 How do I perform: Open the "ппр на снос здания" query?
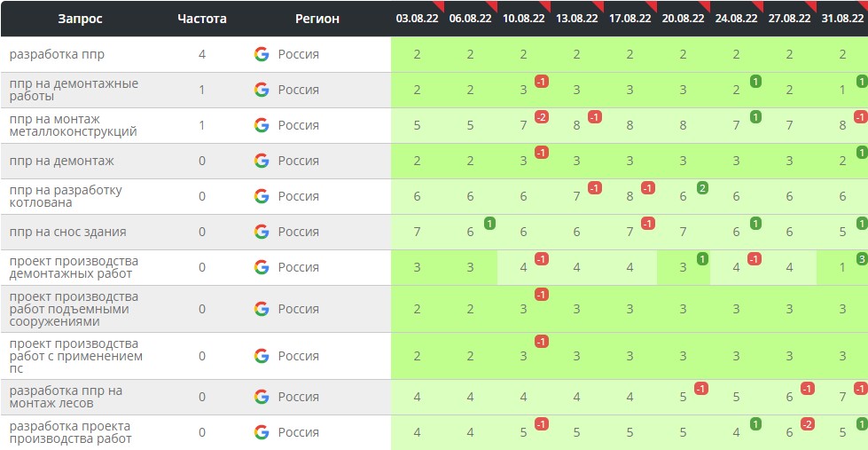(x=67, y=232)
